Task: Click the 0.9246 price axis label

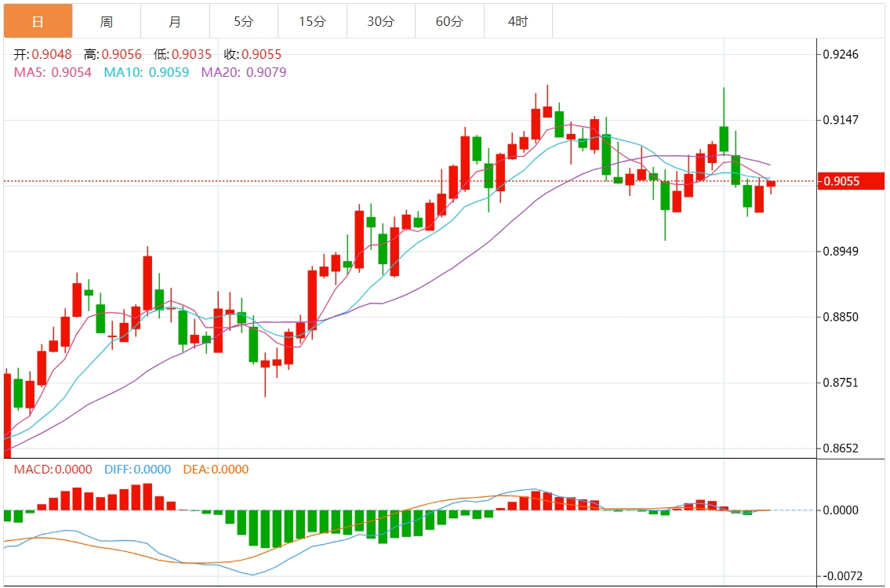Action: [x=841, y=54]
